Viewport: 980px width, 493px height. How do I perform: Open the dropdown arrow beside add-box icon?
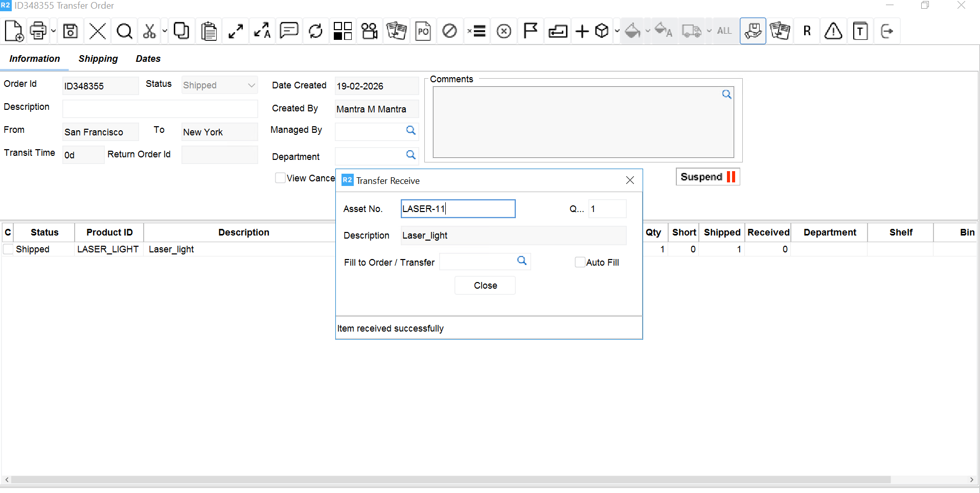[x=617, y=31]
